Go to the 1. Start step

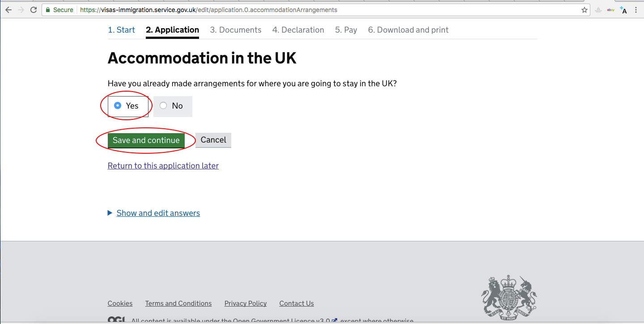point(121,30)
